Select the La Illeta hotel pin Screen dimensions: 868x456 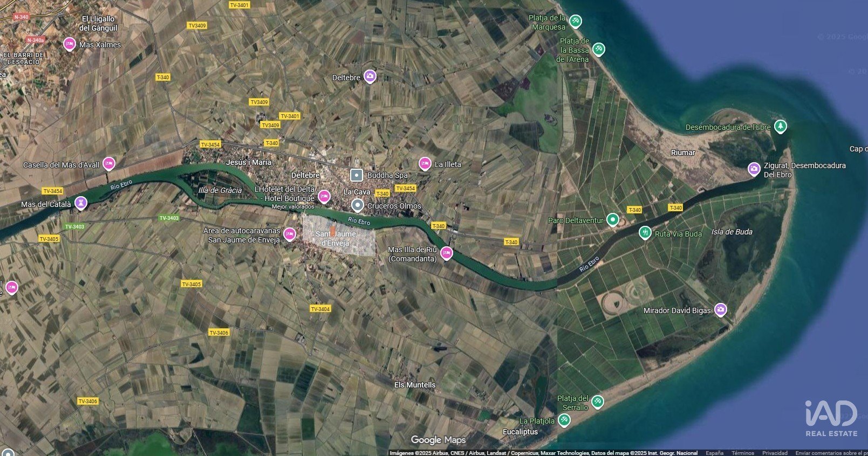pyautogui.click(x=425, y=163)
